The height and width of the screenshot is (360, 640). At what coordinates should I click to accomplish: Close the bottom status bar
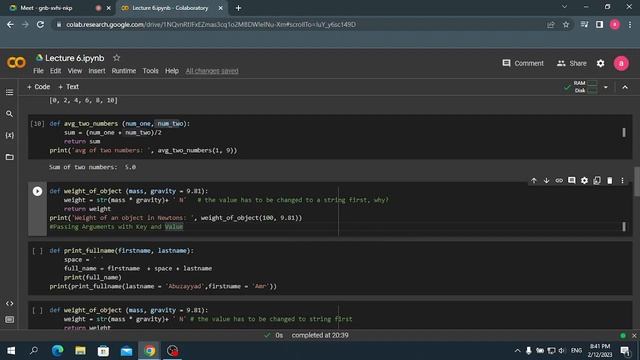coord(634,336)
